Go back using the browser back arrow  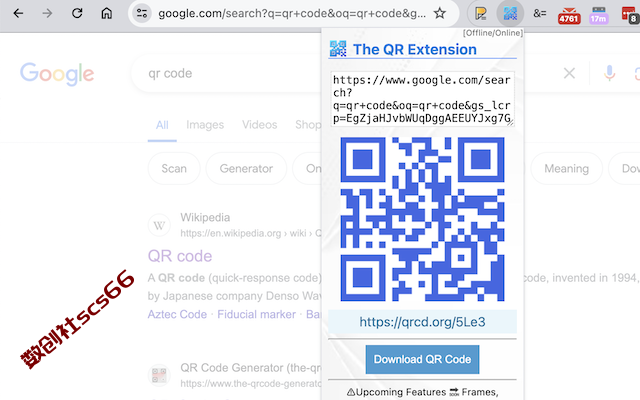point(18,13)
